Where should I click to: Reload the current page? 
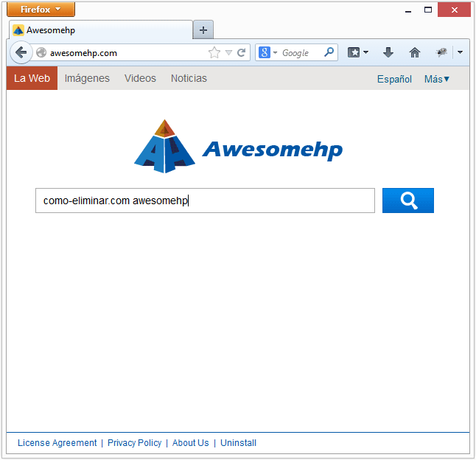[x=242, y=53]
